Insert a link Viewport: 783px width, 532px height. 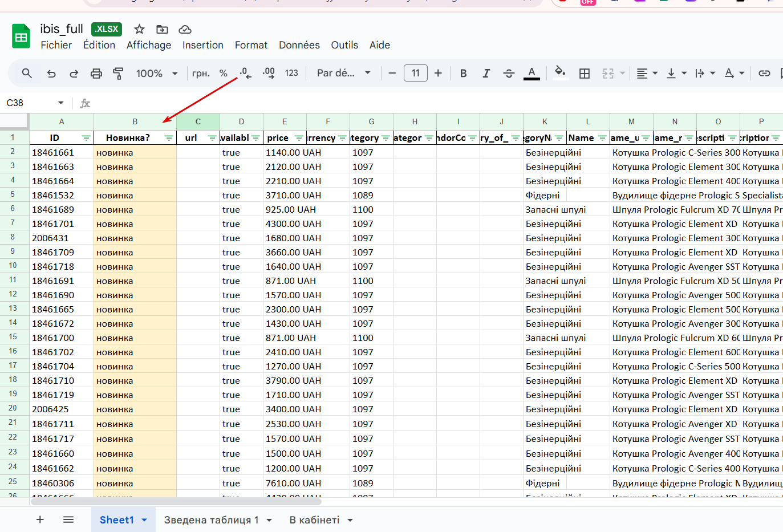tap(764, 73)
